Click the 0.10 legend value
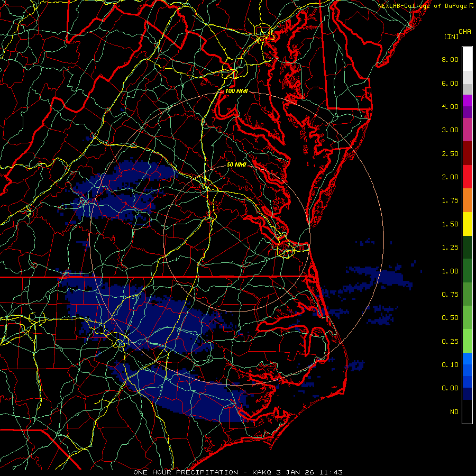 450,365
